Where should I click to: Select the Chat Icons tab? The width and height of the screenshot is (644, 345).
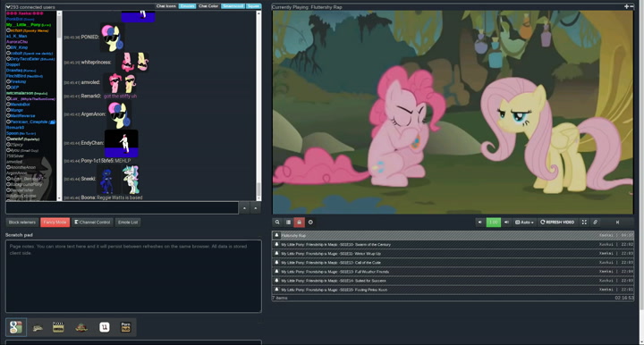166,6
